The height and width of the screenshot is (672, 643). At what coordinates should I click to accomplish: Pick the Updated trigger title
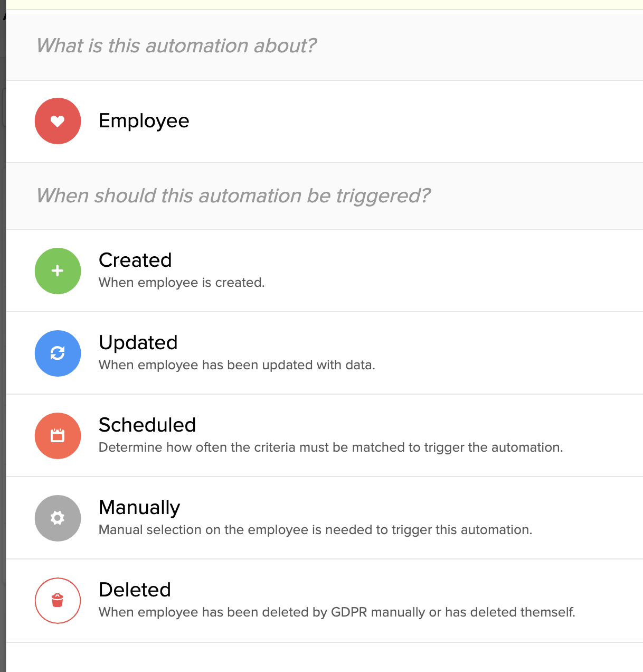coord(138,343)
